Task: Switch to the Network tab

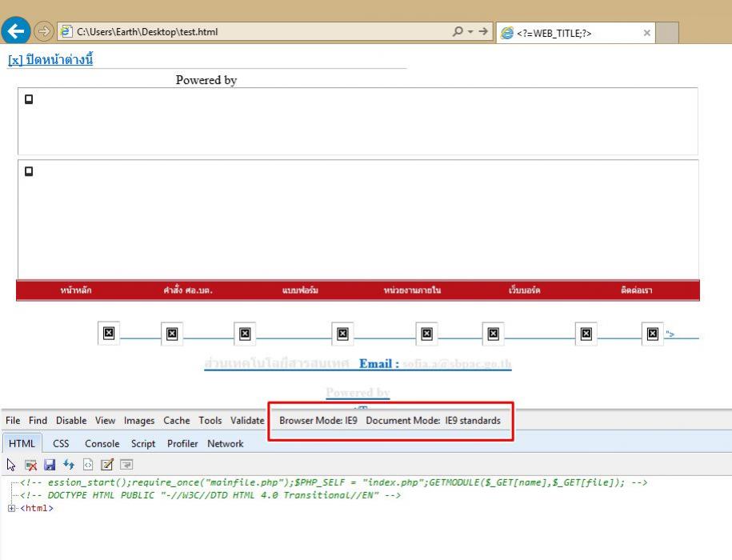Action: (x=226, y=443)
